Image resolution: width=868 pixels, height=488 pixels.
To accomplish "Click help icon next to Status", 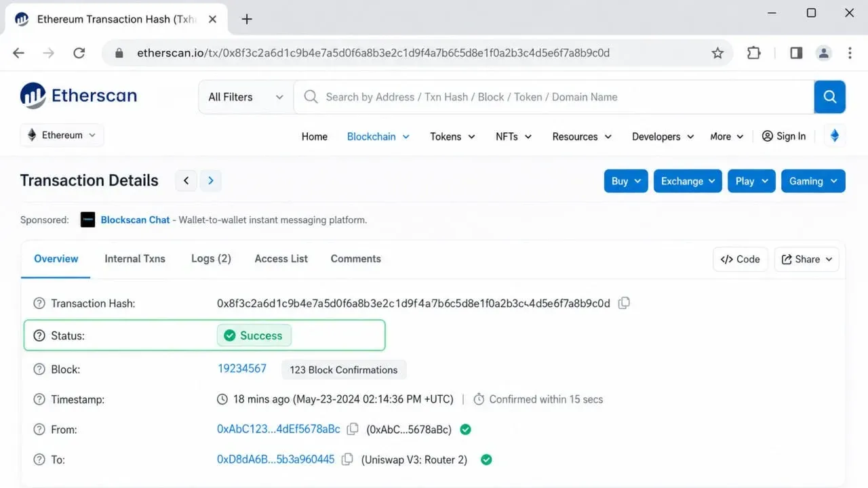I will click(x=39, y=335).
